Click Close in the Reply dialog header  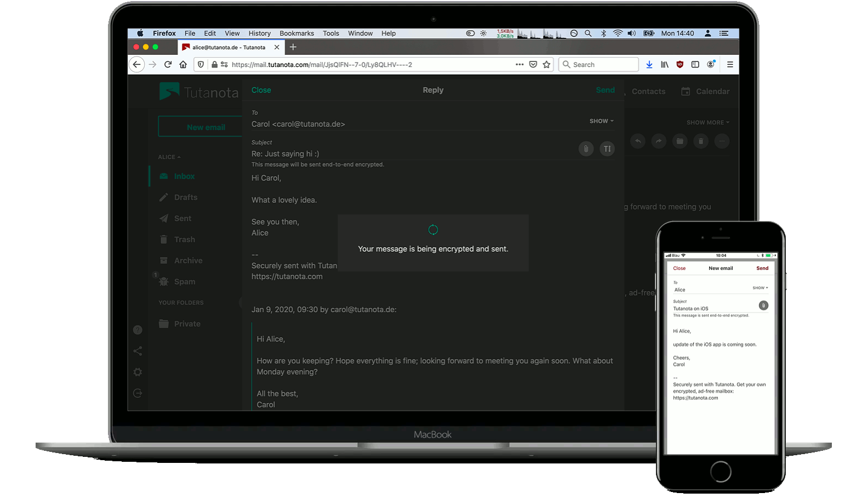point(261,90)
